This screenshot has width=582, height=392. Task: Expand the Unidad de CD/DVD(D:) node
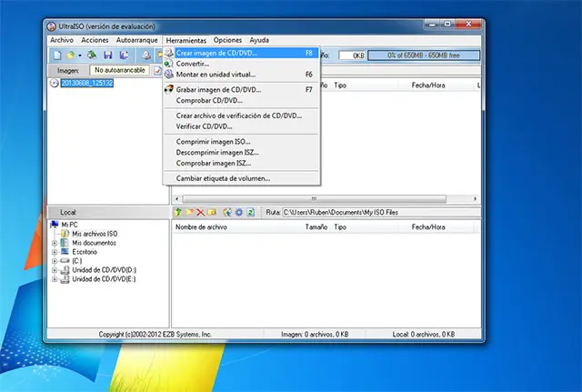[55, 270]
